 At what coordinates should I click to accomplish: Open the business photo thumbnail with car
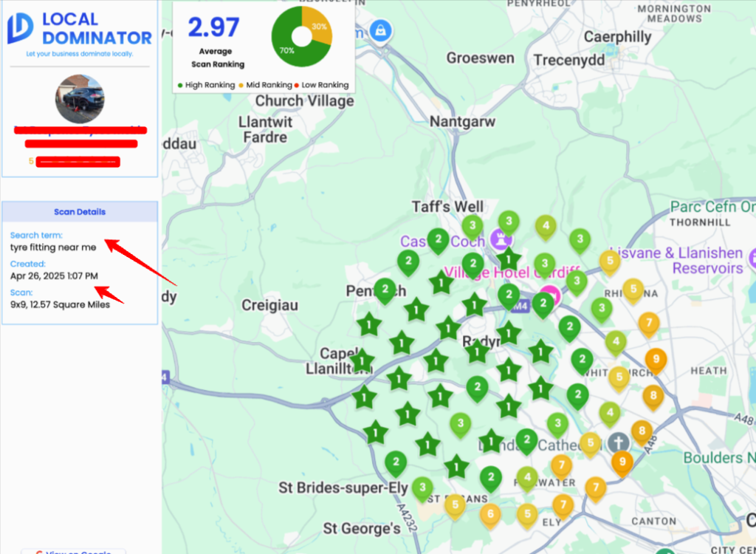point(80,99)
